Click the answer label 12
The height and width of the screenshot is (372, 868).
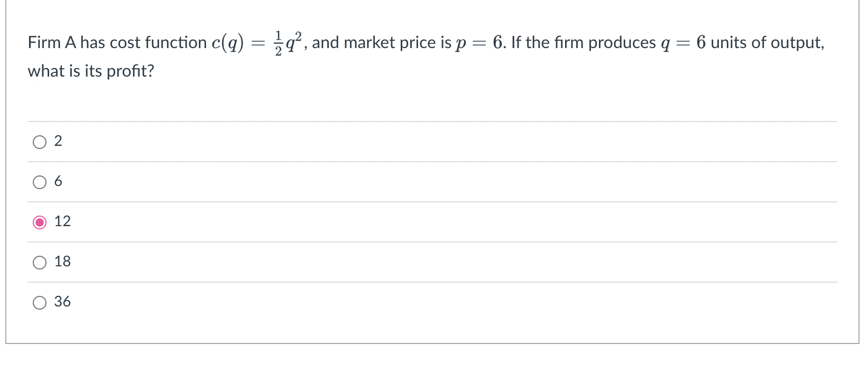click(x=62, y=222)
